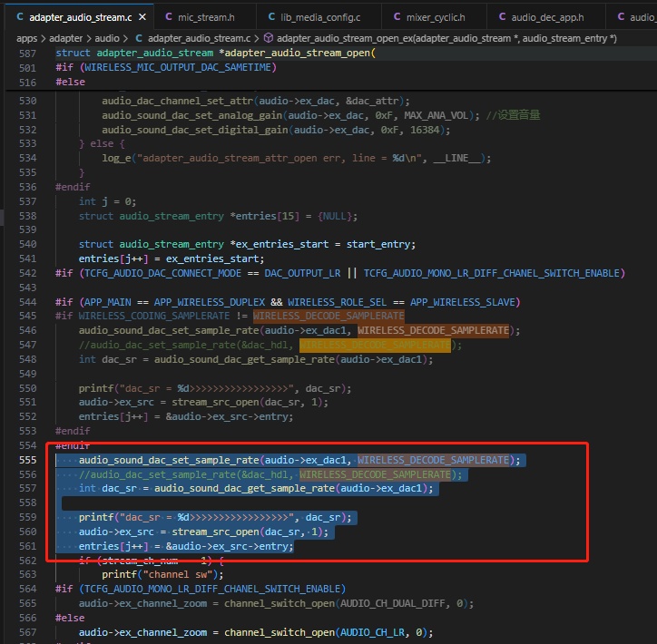Open the 'apps' breadcrumb segment
Screen dimensions: 657x644
point(27,38)
